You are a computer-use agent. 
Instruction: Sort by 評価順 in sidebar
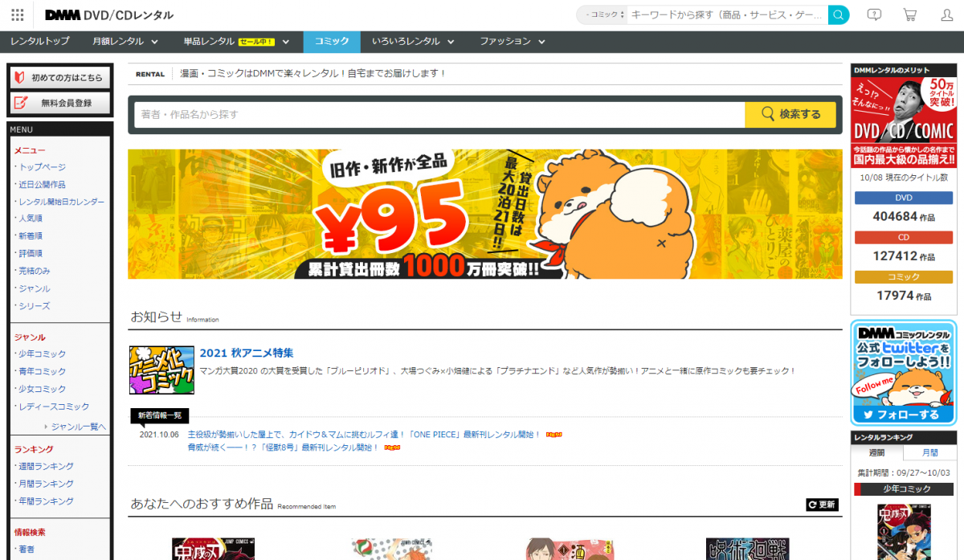(31, 253)
